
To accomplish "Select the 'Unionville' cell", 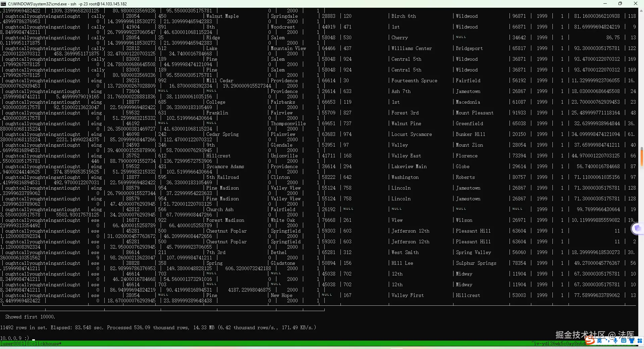I will click(284, 156).
